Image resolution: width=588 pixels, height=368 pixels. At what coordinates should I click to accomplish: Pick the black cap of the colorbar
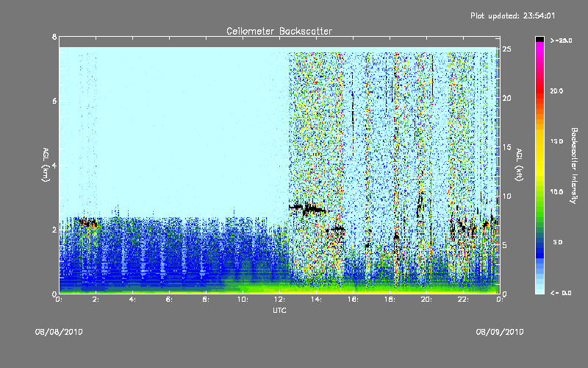539,39
